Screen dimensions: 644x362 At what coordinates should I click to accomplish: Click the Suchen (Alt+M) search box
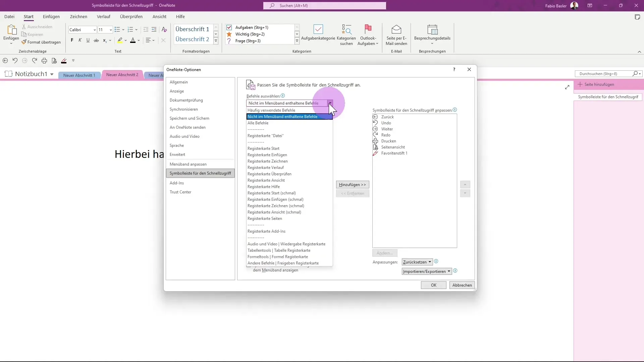pos(324,6)
